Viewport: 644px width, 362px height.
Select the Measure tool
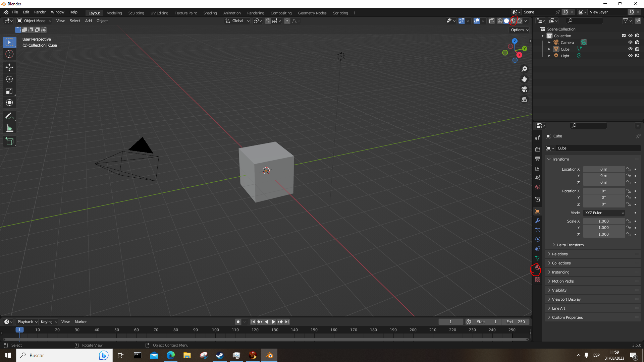pos(9,128)
